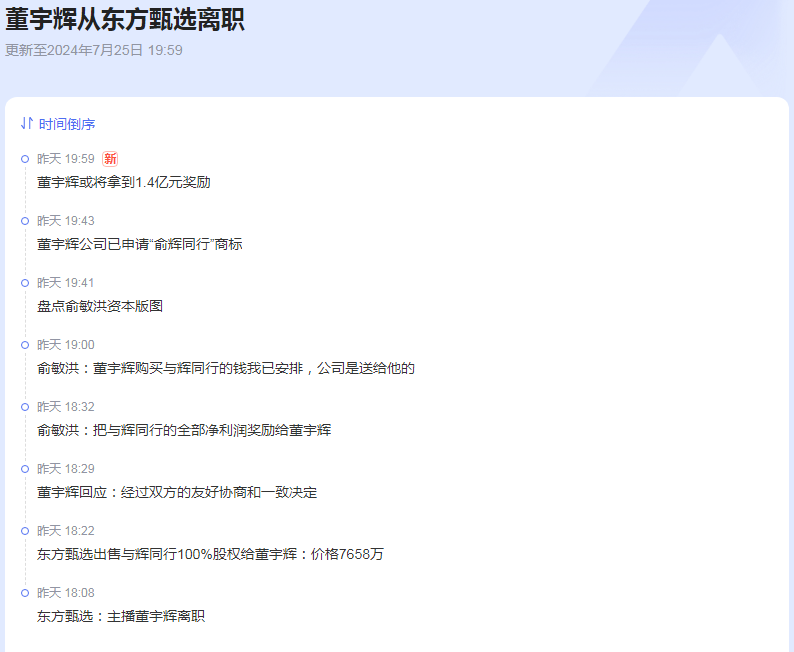Open headline 盘点俞敏洪资本版图
794x652 pixels.
tap(100, 306)
